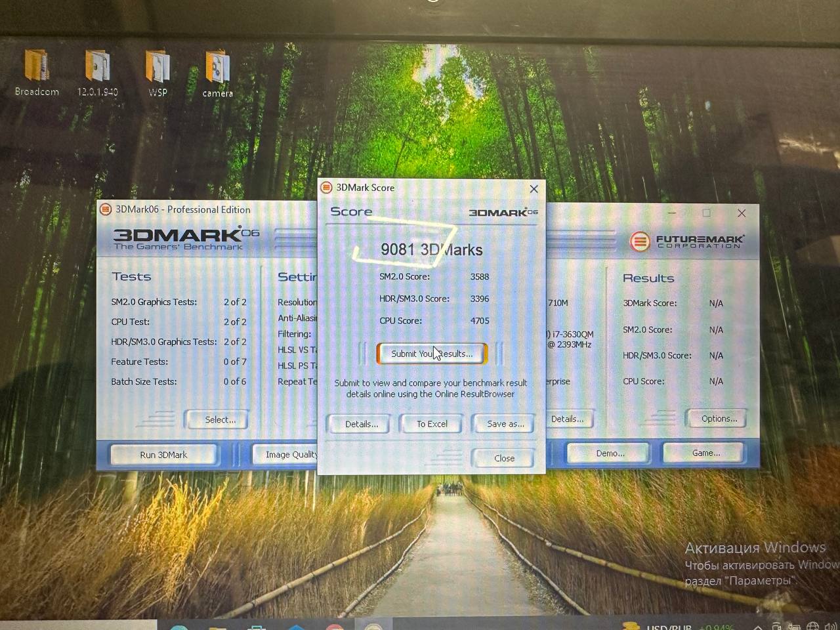The width and height of the screenshot is (840, 630).
Task: Submit Your Results from the score dialog
Action: [x=432, y=354]
